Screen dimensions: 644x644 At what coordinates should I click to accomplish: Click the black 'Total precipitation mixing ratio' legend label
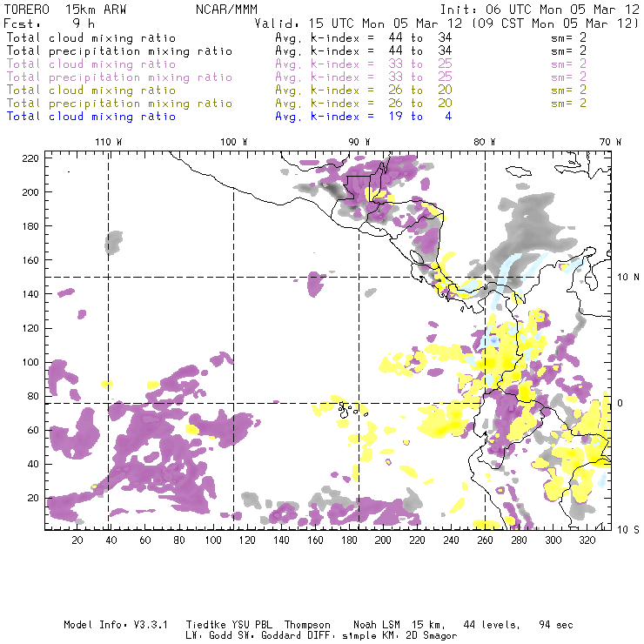point(119,51)
